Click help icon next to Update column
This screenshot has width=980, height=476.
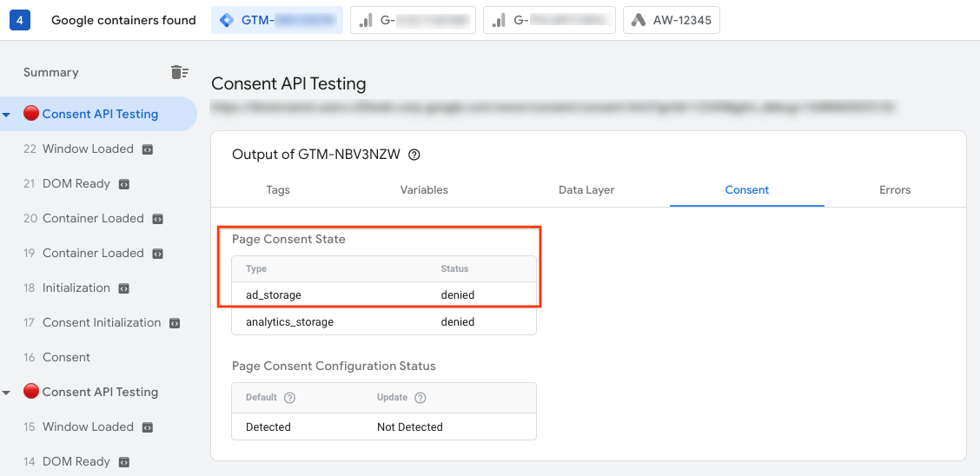click(420, 397)
